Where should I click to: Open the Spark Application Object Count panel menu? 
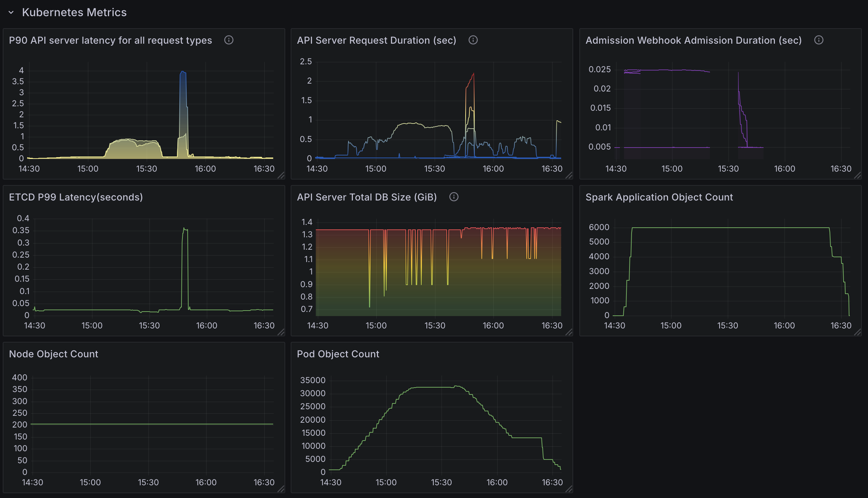tap(659, 197)
